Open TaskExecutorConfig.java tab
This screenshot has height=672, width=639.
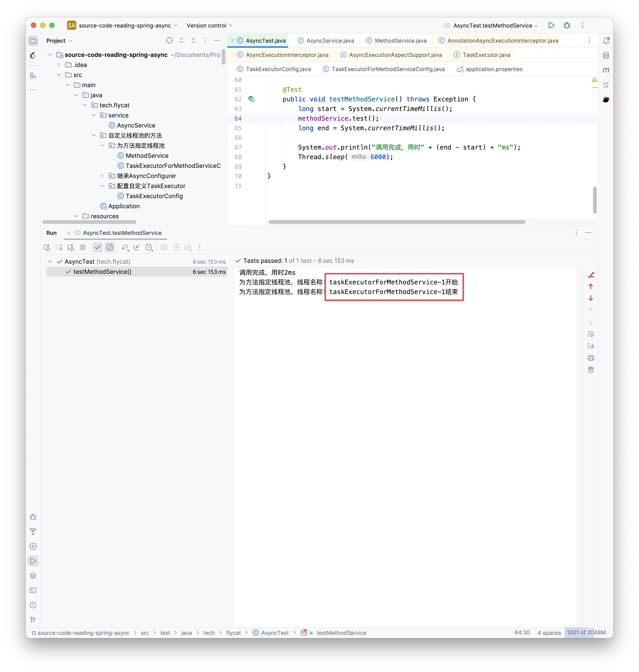tap(274, 69)
